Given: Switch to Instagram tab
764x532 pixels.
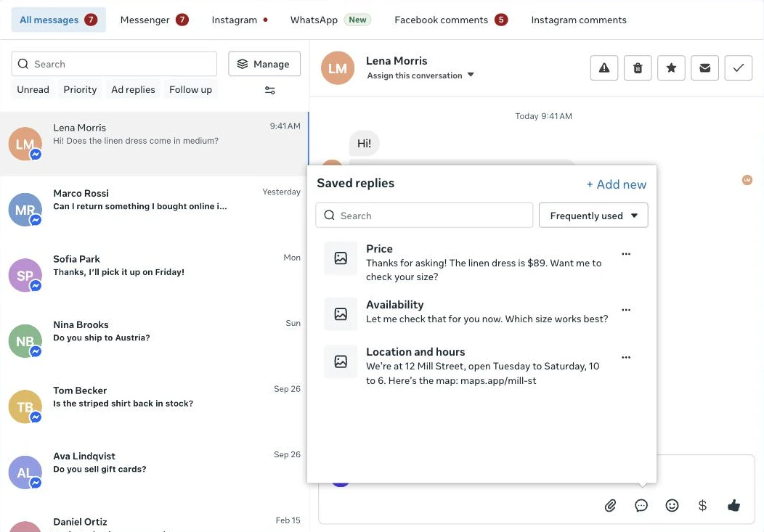Looking at the screenshot, I should [x=239, y=20].
